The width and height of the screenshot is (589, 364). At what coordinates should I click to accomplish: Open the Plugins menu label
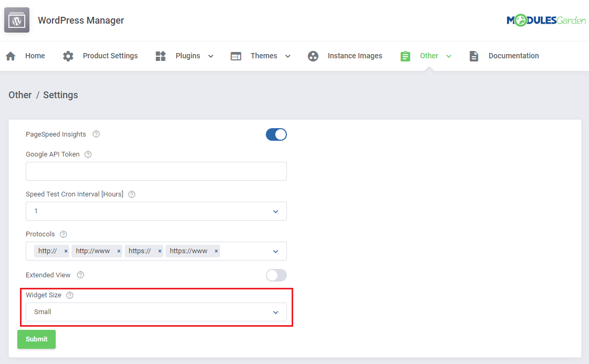point(188,56)
